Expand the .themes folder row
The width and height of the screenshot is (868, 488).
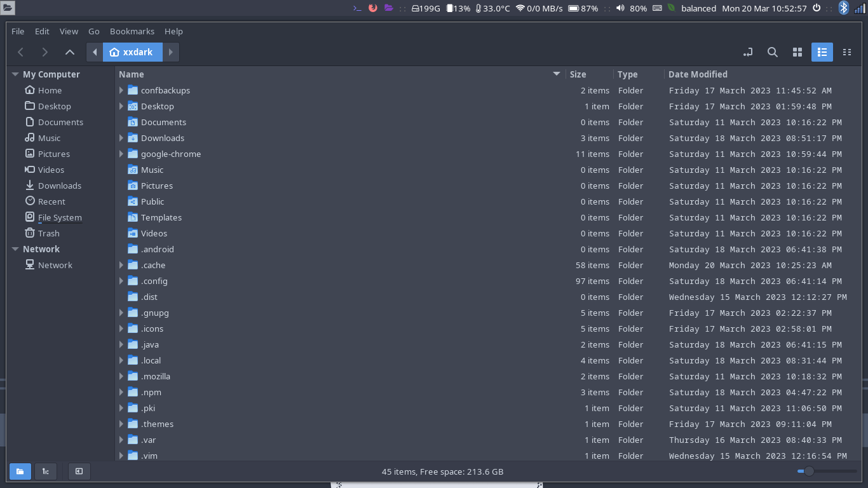click(x=121, y=424)
